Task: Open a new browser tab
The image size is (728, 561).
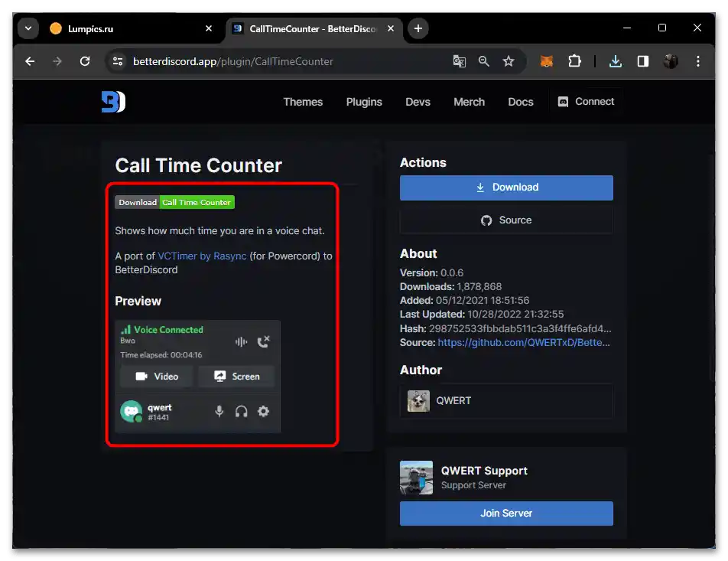Action: (418, 28)
